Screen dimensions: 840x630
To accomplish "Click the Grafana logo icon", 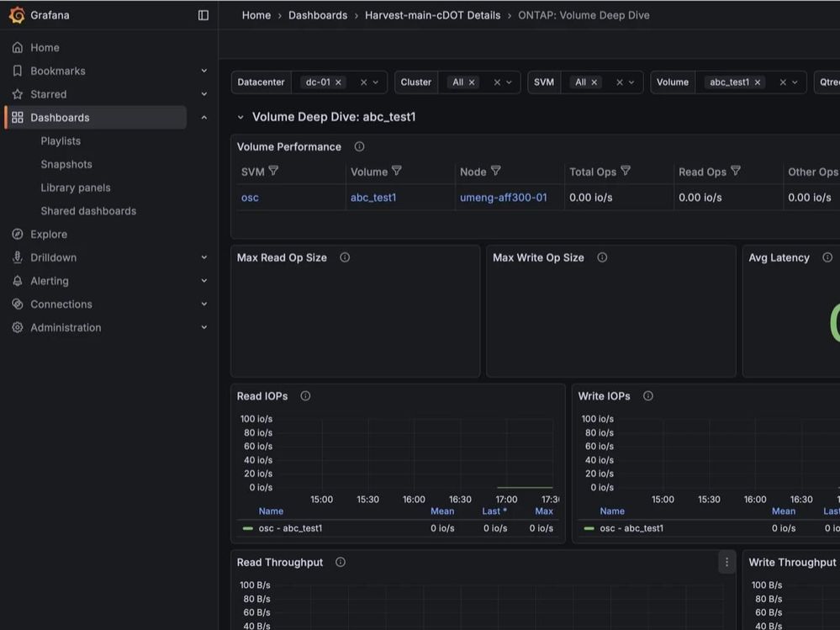I will click(x=17, y=15).
